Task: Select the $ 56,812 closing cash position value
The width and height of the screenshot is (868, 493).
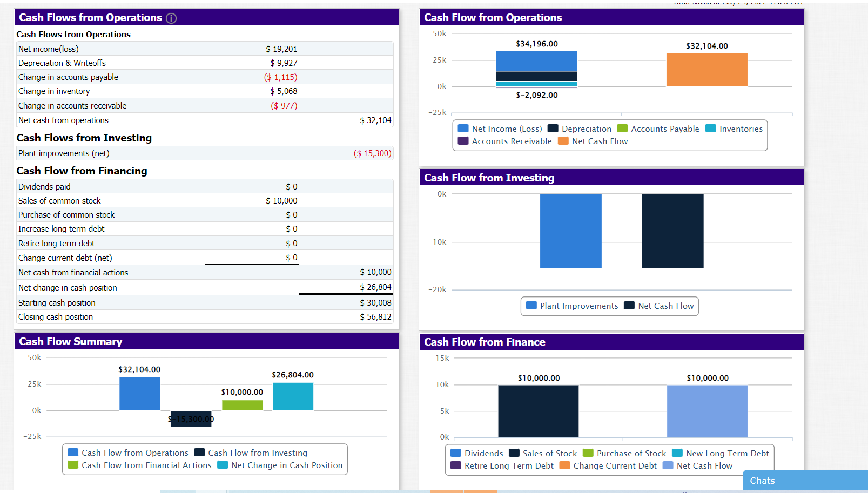Action: [375, 316]
